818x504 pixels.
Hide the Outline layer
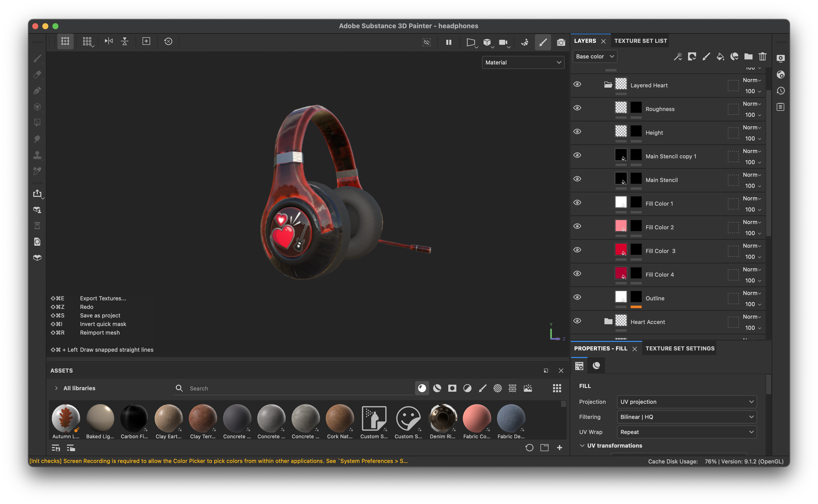(x=577, y=297)
